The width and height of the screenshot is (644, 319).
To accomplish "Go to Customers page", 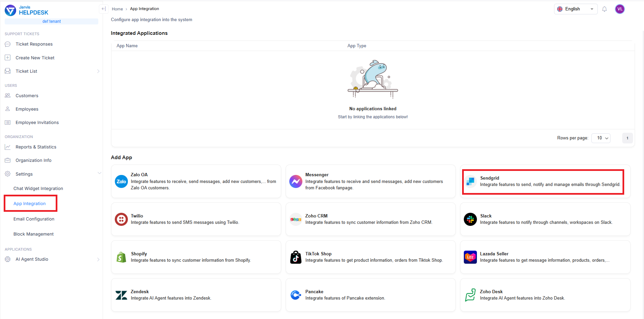I will coord(27,95).
